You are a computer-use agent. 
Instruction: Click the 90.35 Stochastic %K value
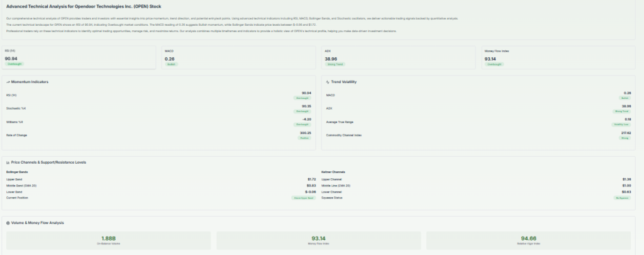(x=306, y=106)
